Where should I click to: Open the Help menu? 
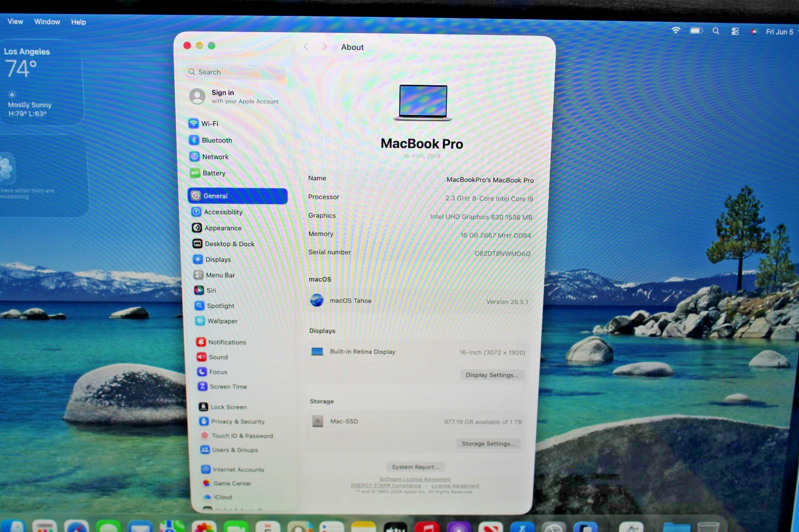point(78,22)
